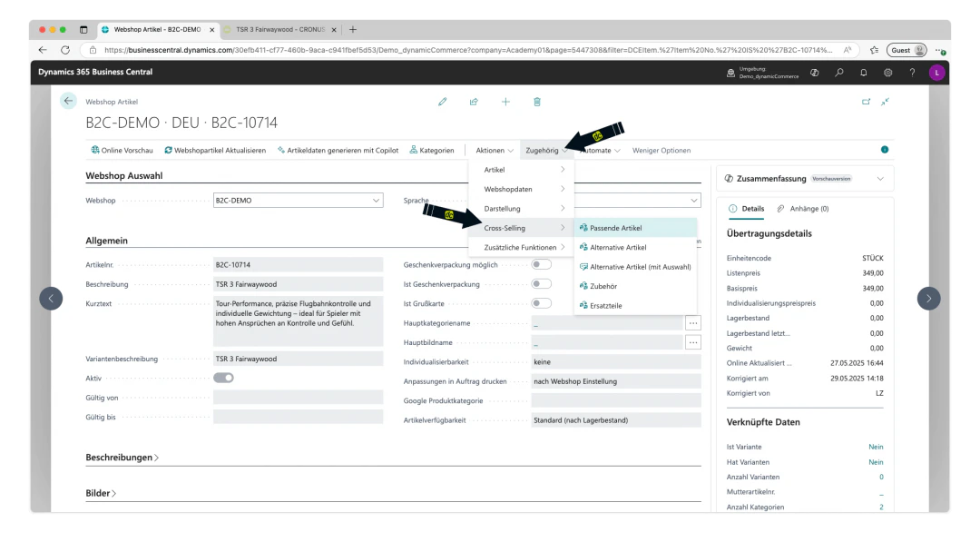
Task: Expand the Webshopdaten submenu
Action: coord(521,189)
